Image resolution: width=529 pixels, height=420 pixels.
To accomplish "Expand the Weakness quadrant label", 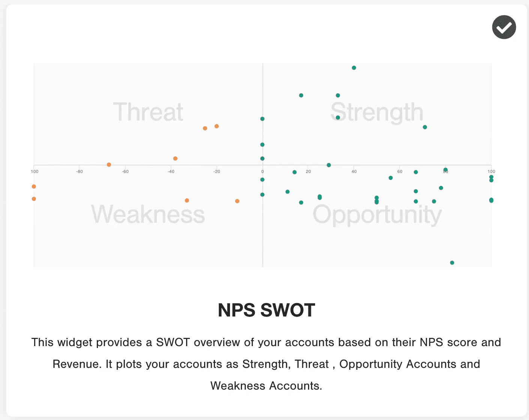I will click(x=149, y=215).
